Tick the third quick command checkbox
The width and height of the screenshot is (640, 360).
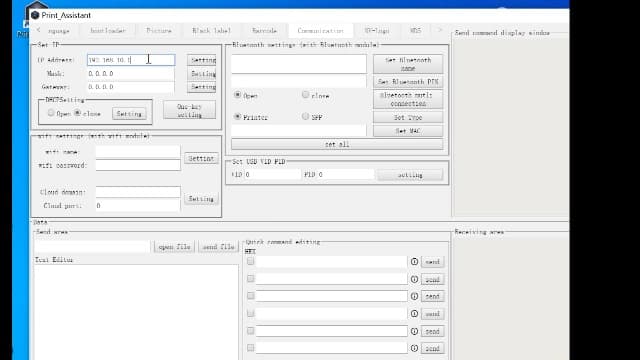pyautogui.click(x=251, y=296)
